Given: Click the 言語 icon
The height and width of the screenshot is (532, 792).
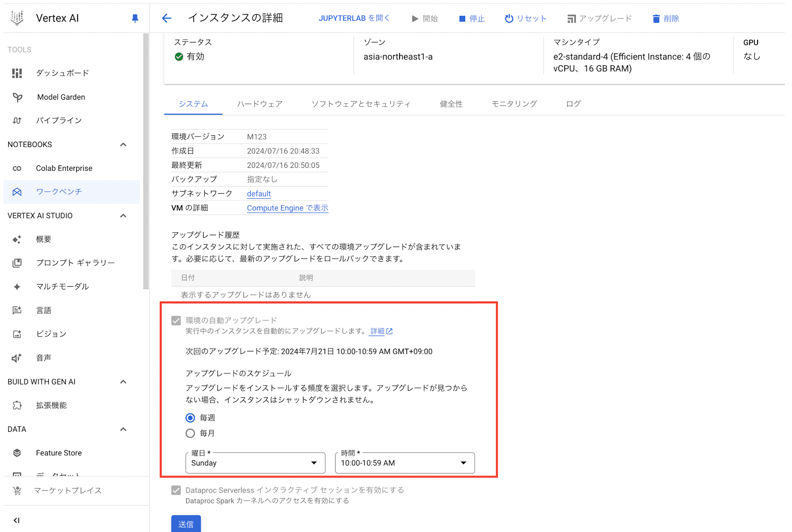Looking at the screenshot, I should click(x=17, y=310).
